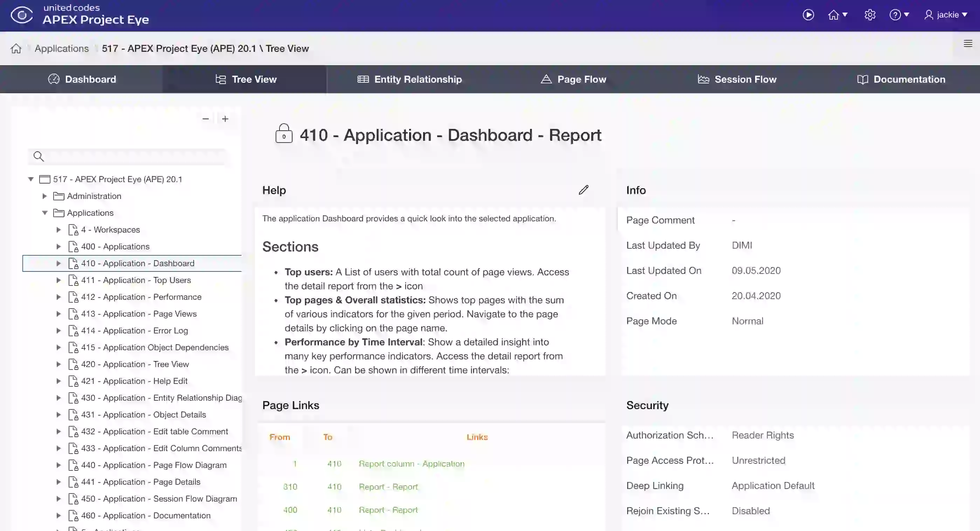Switch to the Entity Relationship tab
The width and height of the screenshot is (980, 531).
[409, 79]
